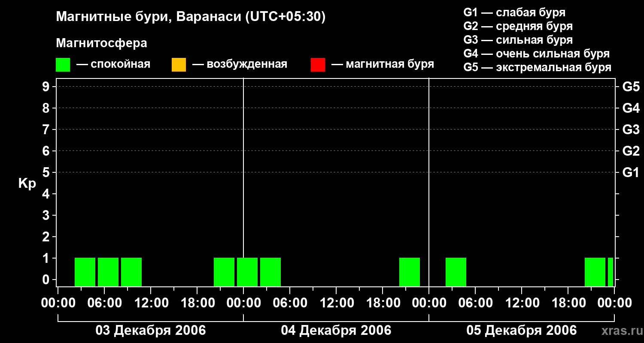Click the 00:00 label starting 05 Декабря

[x=429, y=303]
